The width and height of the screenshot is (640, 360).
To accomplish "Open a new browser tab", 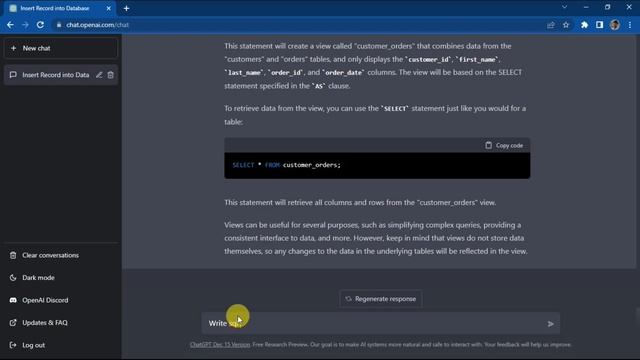I will tap(127, 8).
